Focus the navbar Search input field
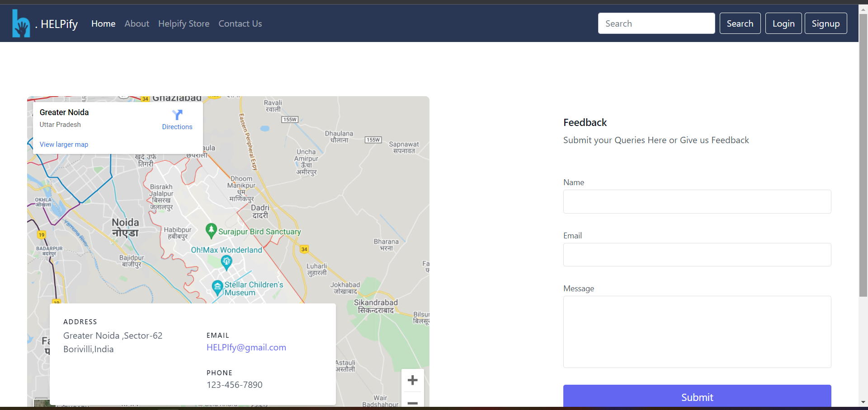Image resolution: width=868 pixels, height=410 pixels. coord(656,23)
